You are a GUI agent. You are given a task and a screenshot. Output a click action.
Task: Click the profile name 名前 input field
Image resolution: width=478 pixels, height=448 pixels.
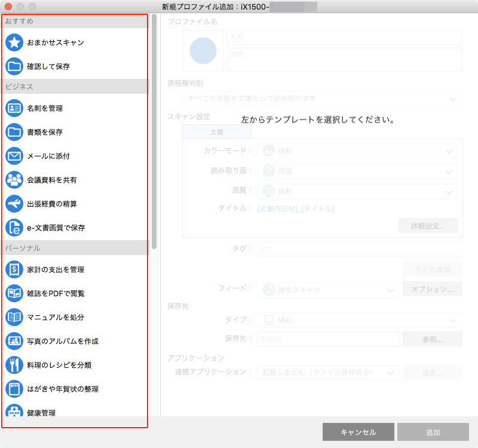point(344,37)
